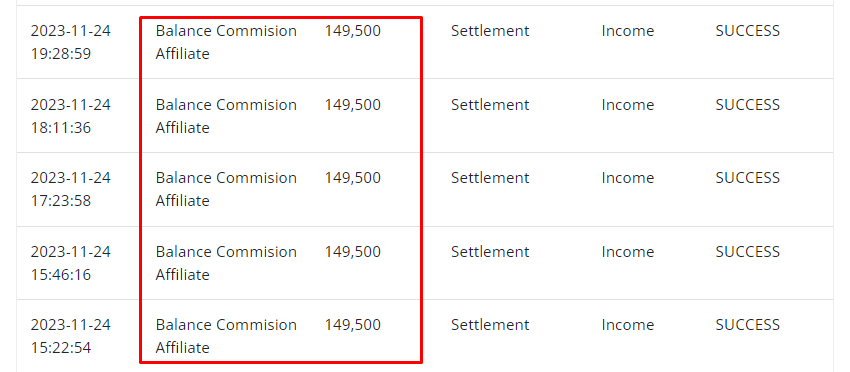Click amount 149,500 in the 19:28:59 row
This screenshot has width=850, height=372.
(x=353, y=31)
